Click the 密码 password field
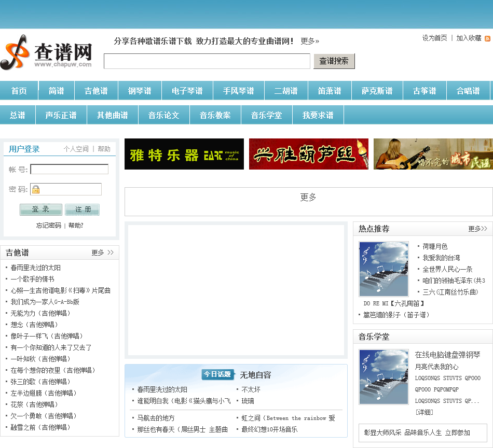The image size is (493, 448). [66, 189]
